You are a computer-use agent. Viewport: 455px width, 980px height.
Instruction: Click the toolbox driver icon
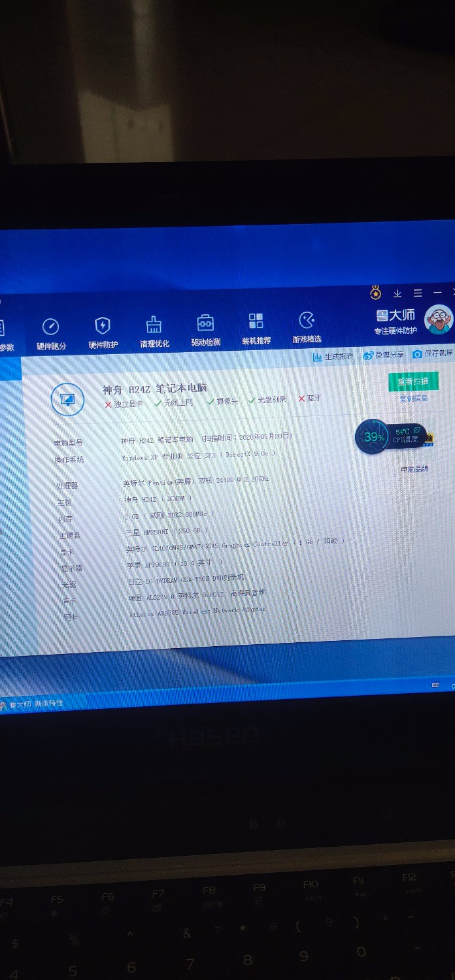tap(205, 323)
